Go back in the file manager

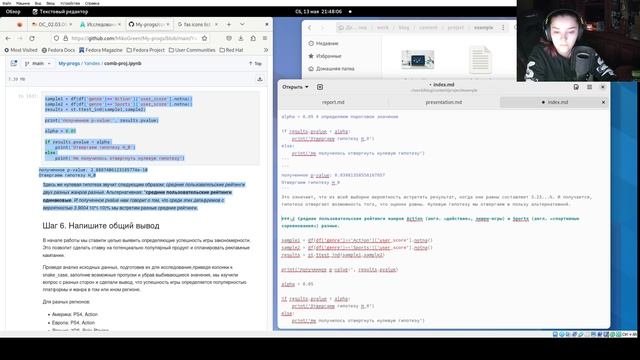coord(309,28)
